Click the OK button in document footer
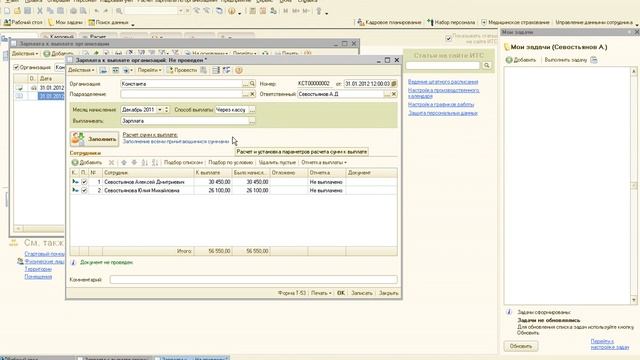This screenshot has height=360, width=640. point(341,293)
